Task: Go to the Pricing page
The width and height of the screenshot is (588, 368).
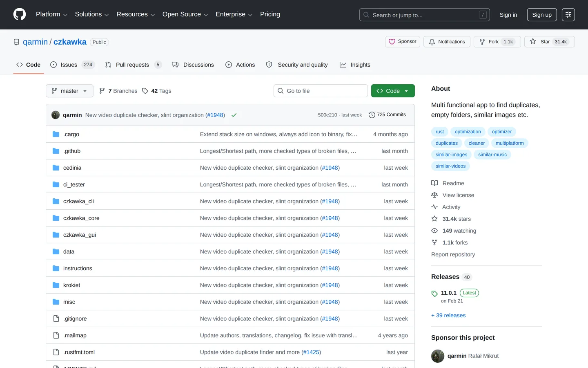Action: click(x=270, y=14)
